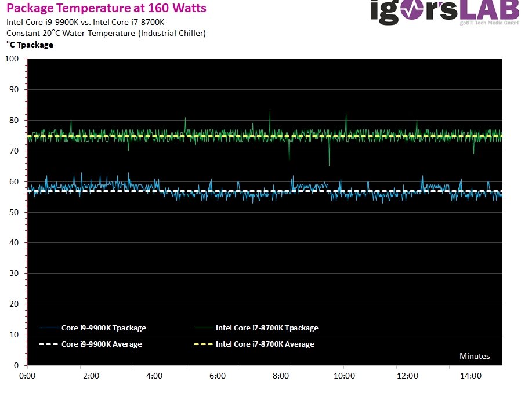Click the y-axis value 70
532x396 pixels.
click(14, 151)
